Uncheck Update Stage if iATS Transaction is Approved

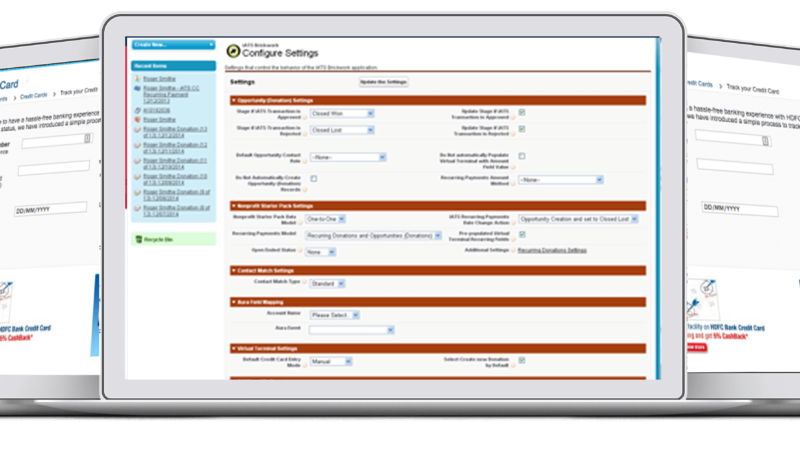pyautogui.click(x=522, y=113)
